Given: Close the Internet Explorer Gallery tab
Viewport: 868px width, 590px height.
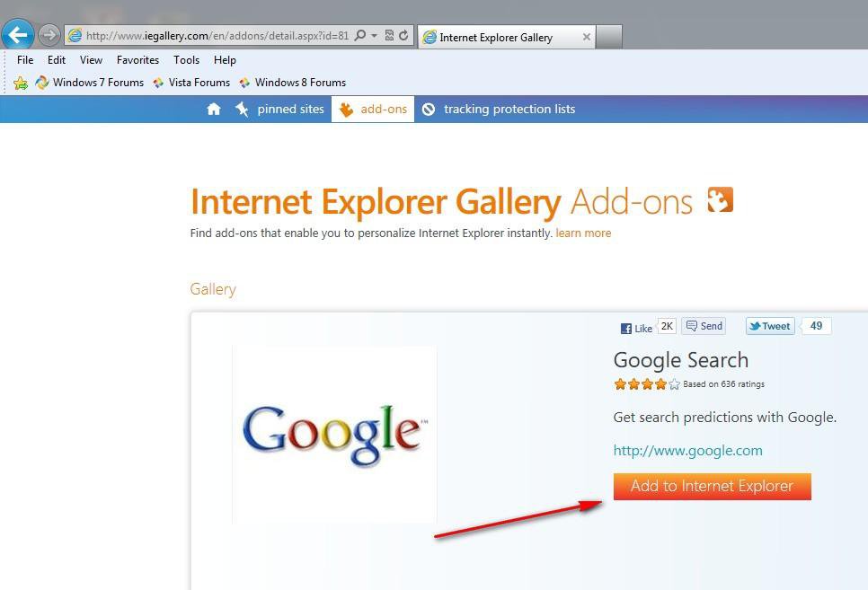Looking at the screenshot, I should (586, 37).
